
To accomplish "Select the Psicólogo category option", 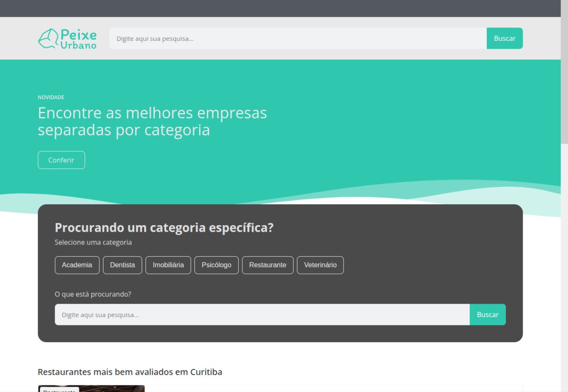I will (217, 265).
